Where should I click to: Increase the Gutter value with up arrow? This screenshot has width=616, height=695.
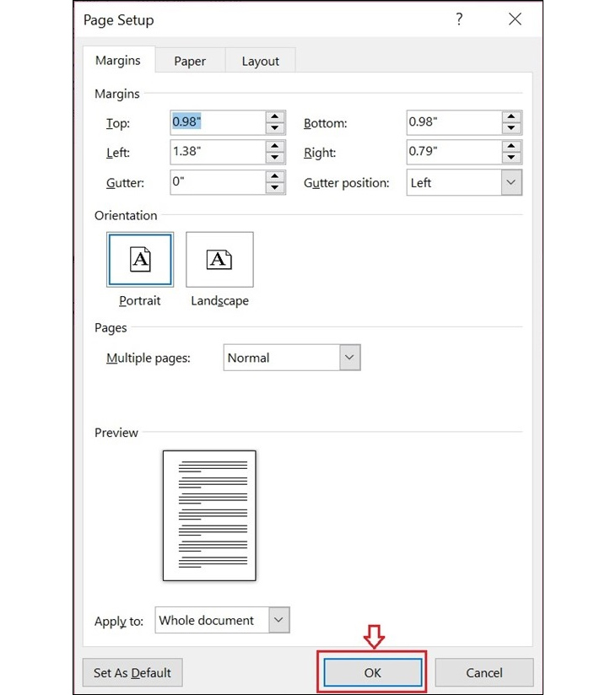(x=275, y=176)
